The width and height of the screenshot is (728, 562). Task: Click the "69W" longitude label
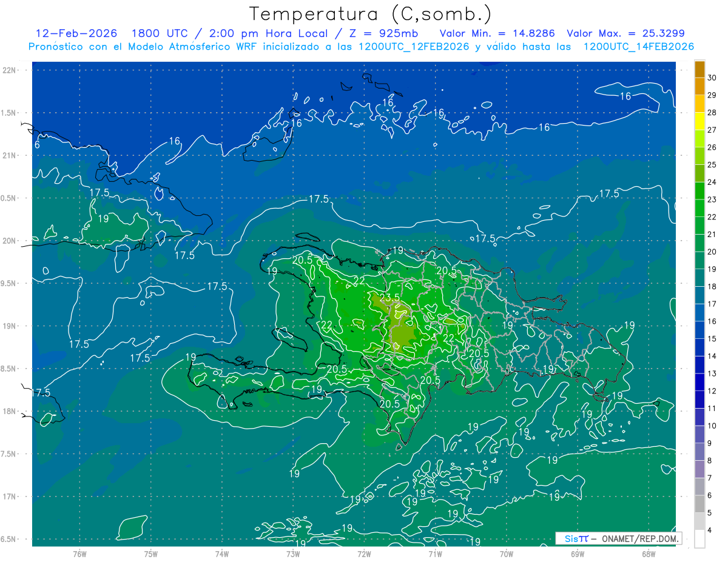point(578,554)
